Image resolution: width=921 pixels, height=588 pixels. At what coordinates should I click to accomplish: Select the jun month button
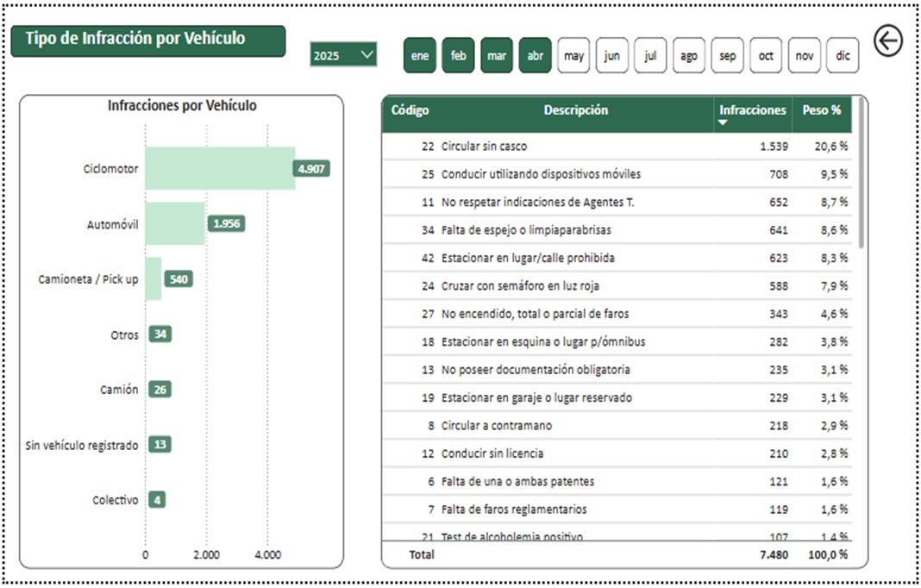pyautogui.click(x=611, y=56)
